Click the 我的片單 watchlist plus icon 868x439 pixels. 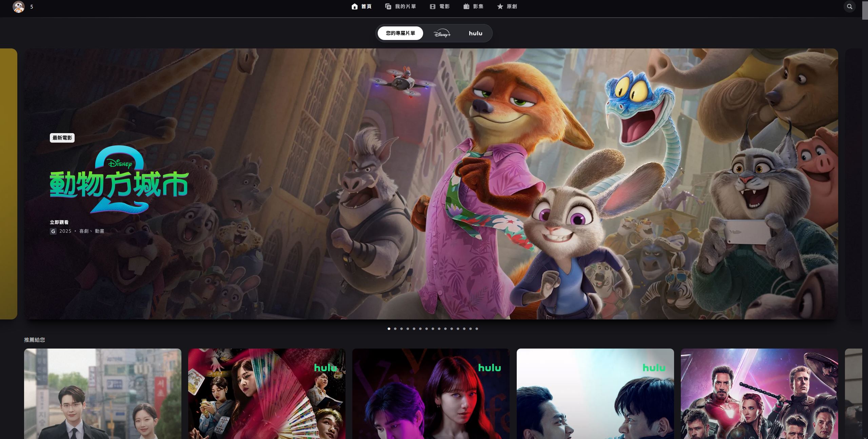(x=388, y=6)
